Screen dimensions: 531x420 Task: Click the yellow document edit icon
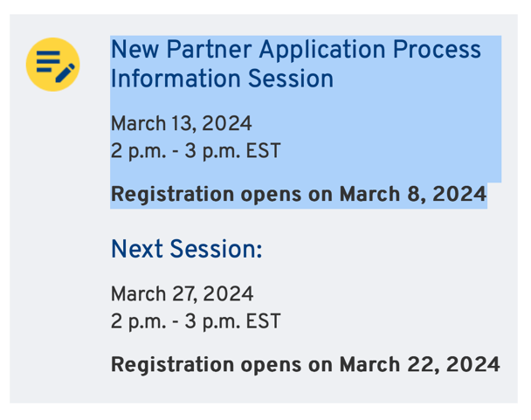point(52,65)
